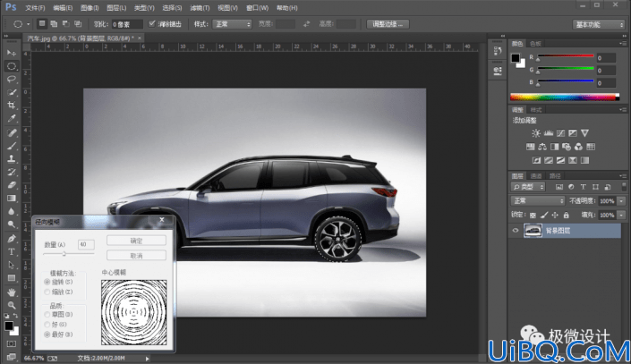Select the Zoom tool
The height and width of the screenshot is (364, 631).
(x=12, y=305)
